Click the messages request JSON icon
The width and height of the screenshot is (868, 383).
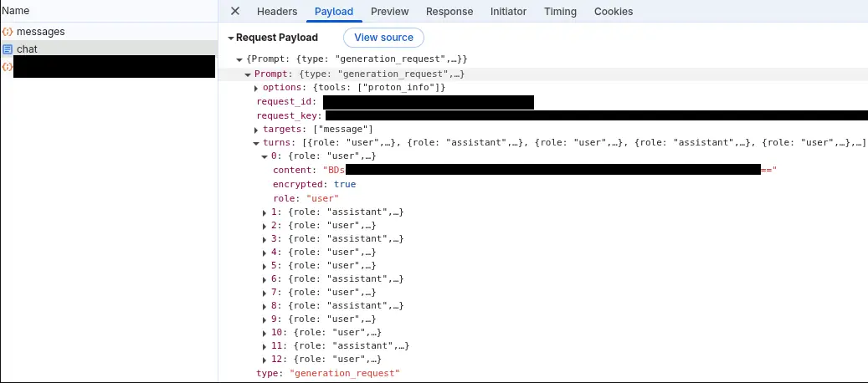pos(8,32)
